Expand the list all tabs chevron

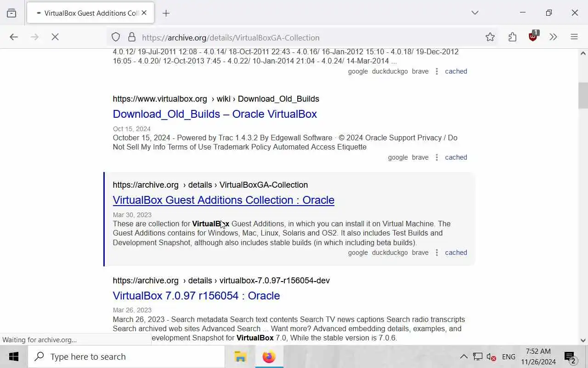(x=475, y=13)
